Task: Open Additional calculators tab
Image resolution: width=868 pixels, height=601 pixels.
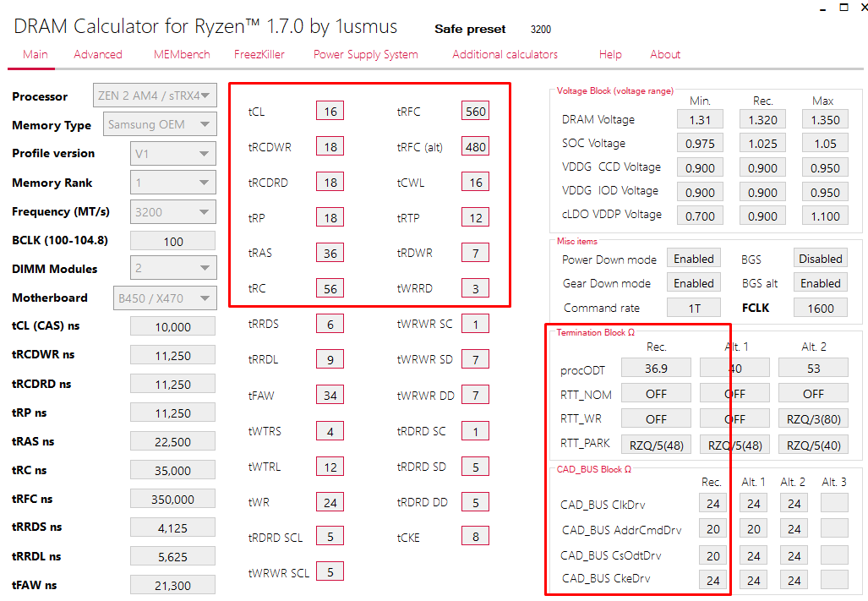Action: pyautogui.click(x=505, y=54)
